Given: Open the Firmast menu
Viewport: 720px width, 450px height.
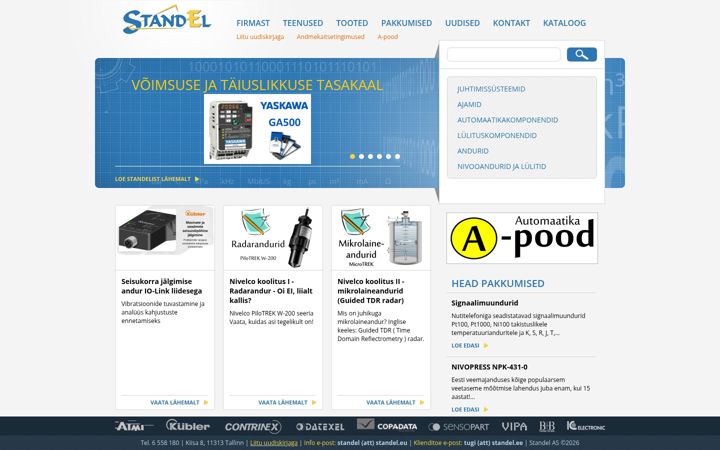Looking at the screenshot, I should [253, 23].
